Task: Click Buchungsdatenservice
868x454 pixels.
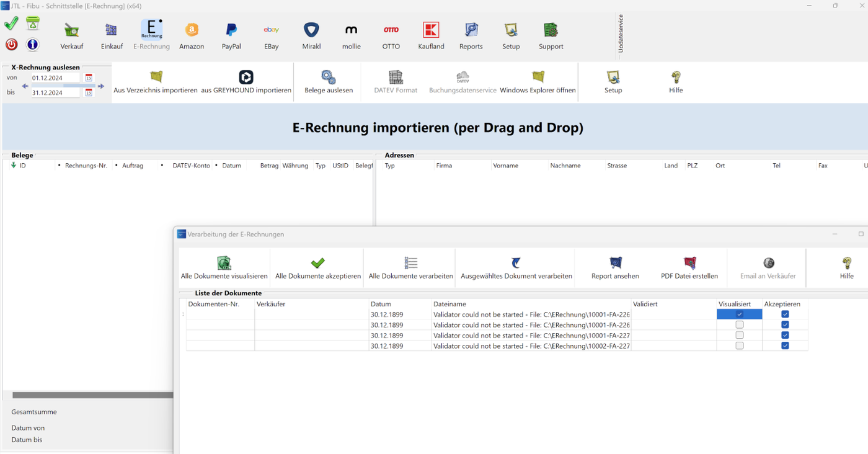Action: click(463, 82)
